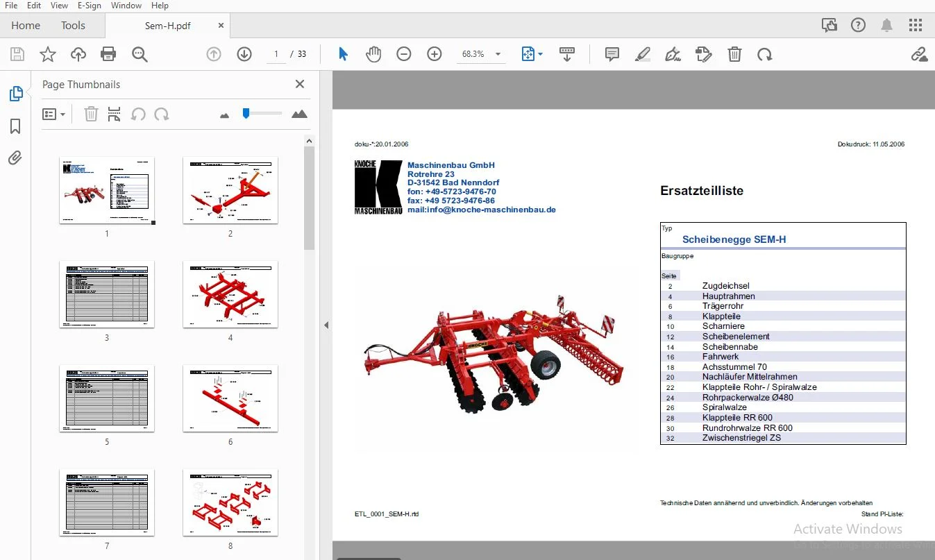Open the chat messages icon
The width and height of the screenshot is (935, 560).
[x=829, y=26]
